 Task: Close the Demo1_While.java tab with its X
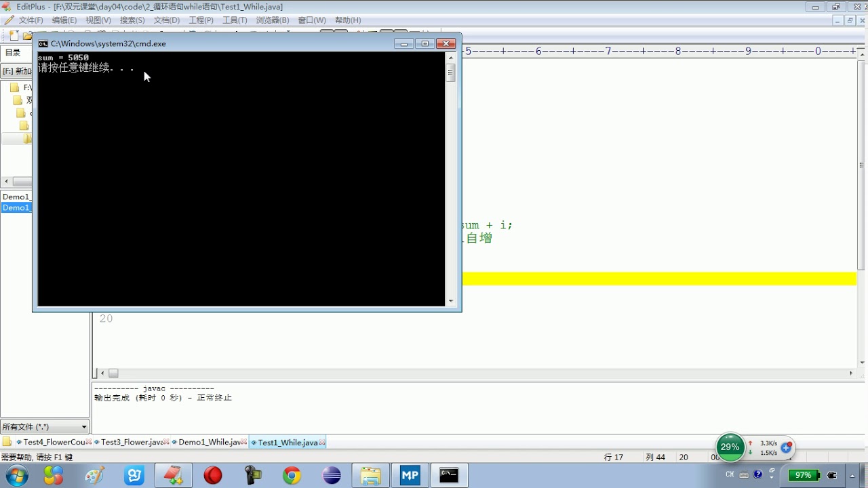coord(244,442)
